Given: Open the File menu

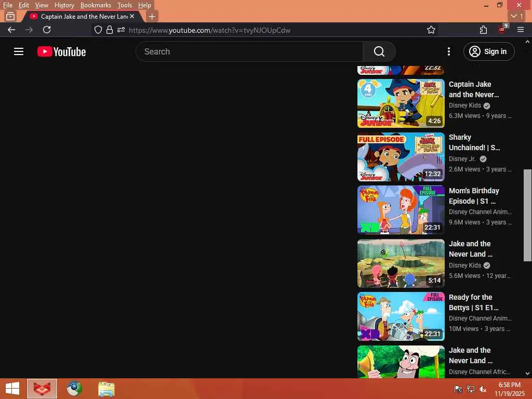Looking at the screenshot, I should pyautogui.click(x=7, y=5).
